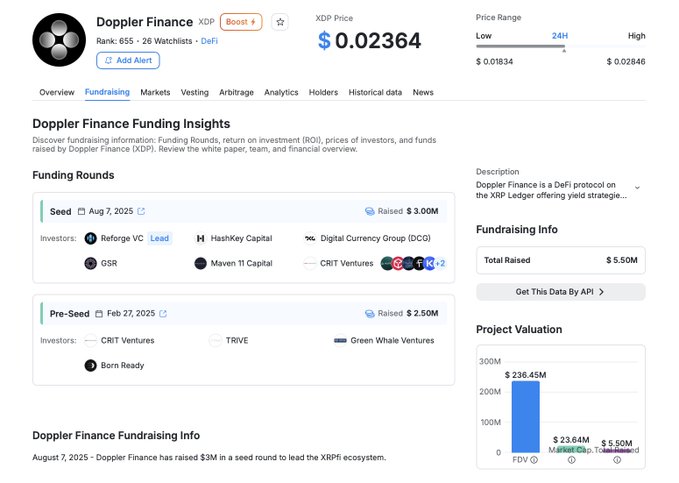Click the Low price $ 0.01834

(x=495, y=62)
